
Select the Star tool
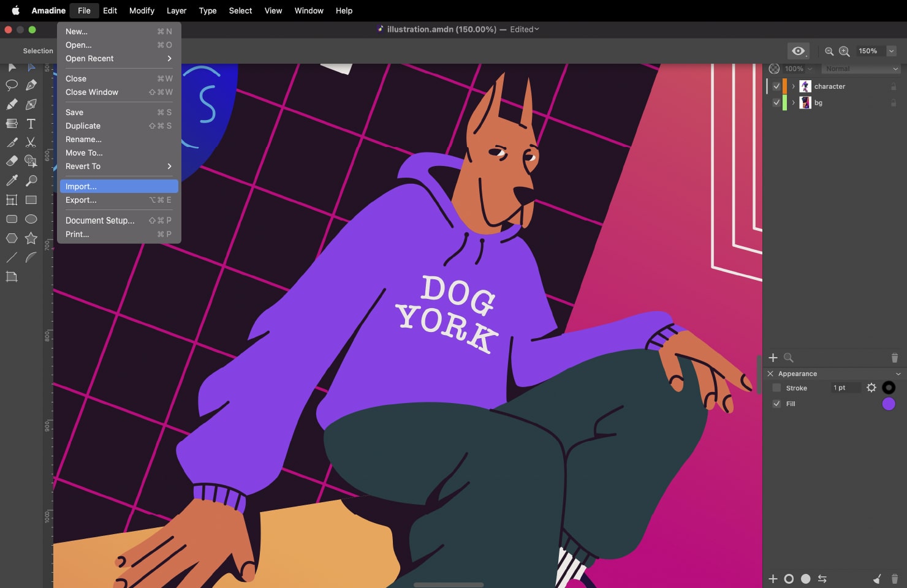[x=31, y=238]
